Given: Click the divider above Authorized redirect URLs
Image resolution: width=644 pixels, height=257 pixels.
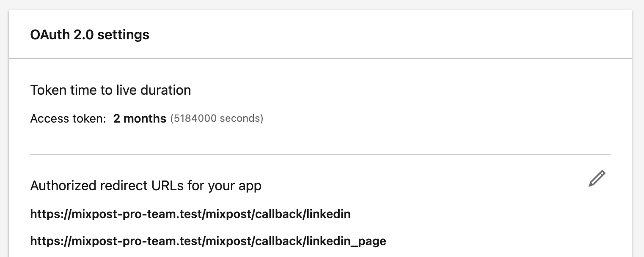Looking at the screenshot, I should pos(320,154).
